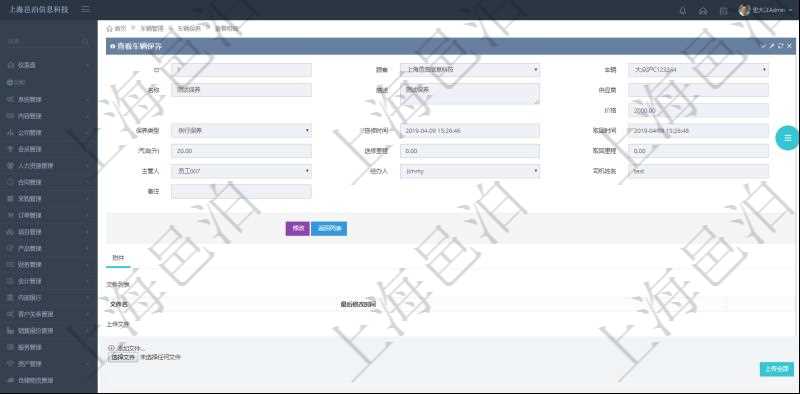Expand 客户关系管理 in the sidebar
The image size is (800, 394).
(48, 314)
